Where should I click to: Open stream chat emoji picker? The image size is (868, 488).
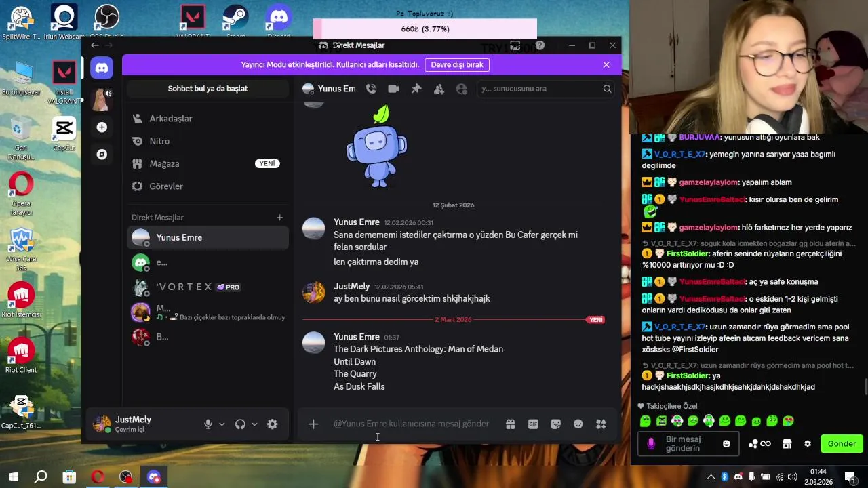(727, 444)
